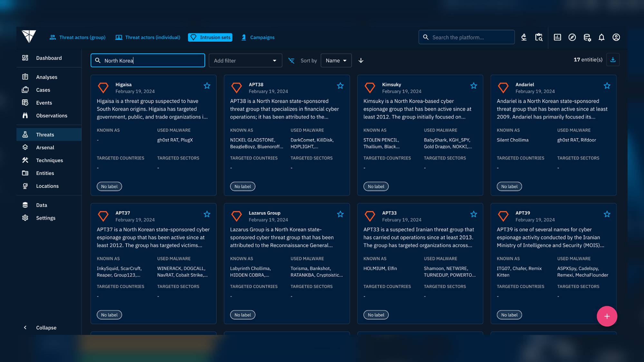Click the OpenCTI logo icon
The image size is (644, 362).
(x=29, y=36)
